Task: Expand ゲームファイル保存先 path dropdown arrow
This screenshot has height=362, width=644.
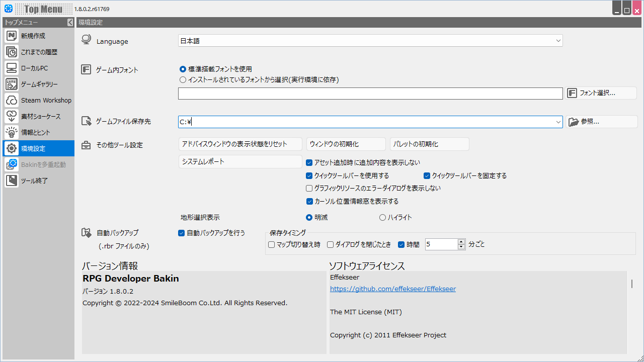Action: pyautogui.click(x=558, y=122)
